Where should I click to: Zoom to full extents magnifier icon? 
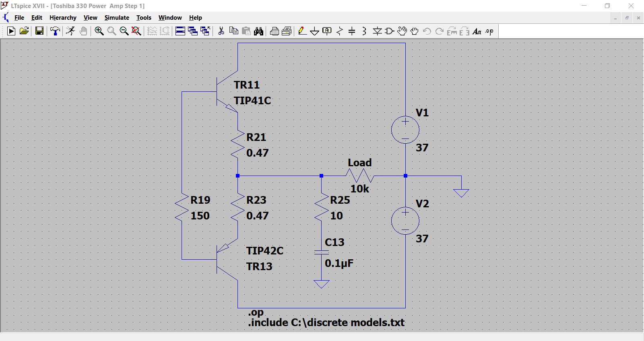click(136, 31)
